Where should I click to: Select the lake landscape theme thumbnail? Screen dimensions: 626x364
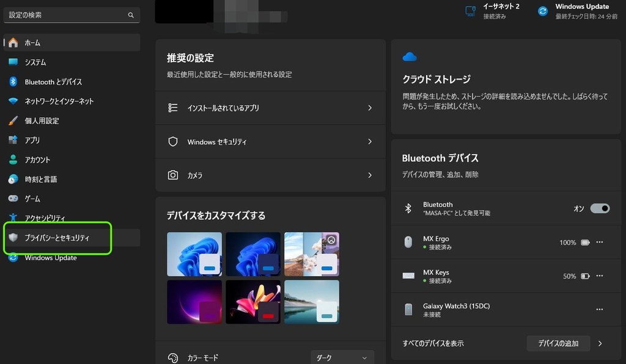tap(312, 302)
